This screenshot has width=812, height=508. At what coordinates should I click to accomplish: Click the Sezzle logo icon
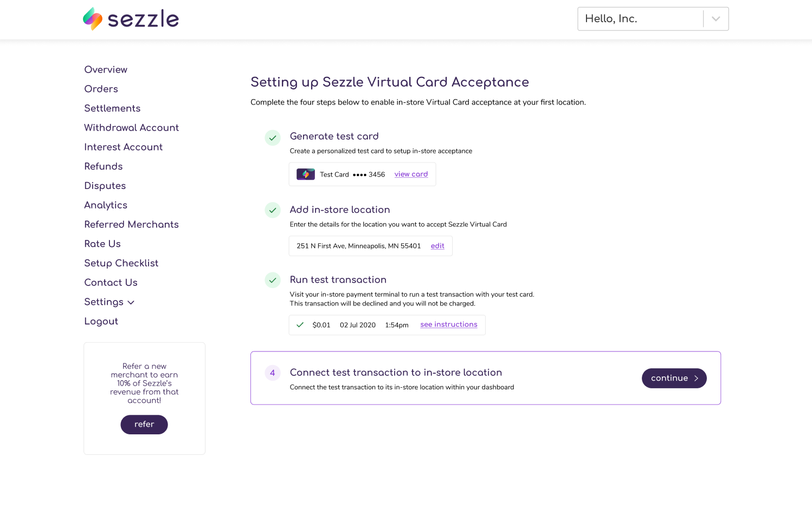pos(93,19)
